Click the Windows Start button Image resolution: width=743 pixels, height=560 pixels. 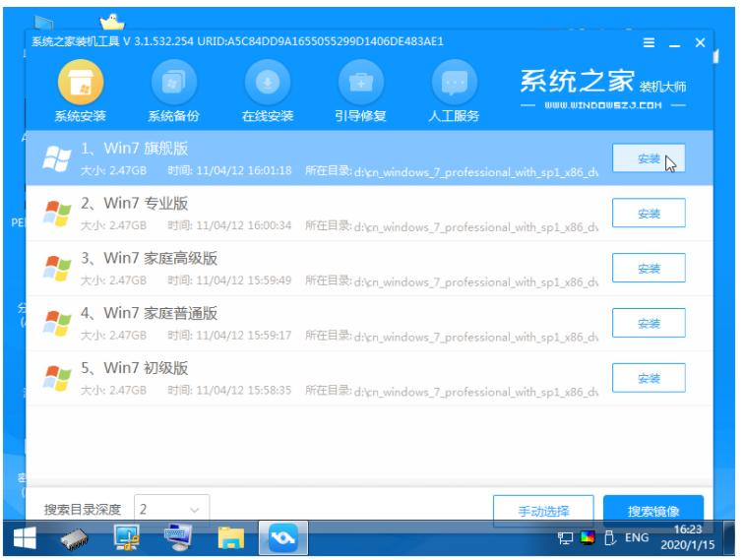(25, 538)
